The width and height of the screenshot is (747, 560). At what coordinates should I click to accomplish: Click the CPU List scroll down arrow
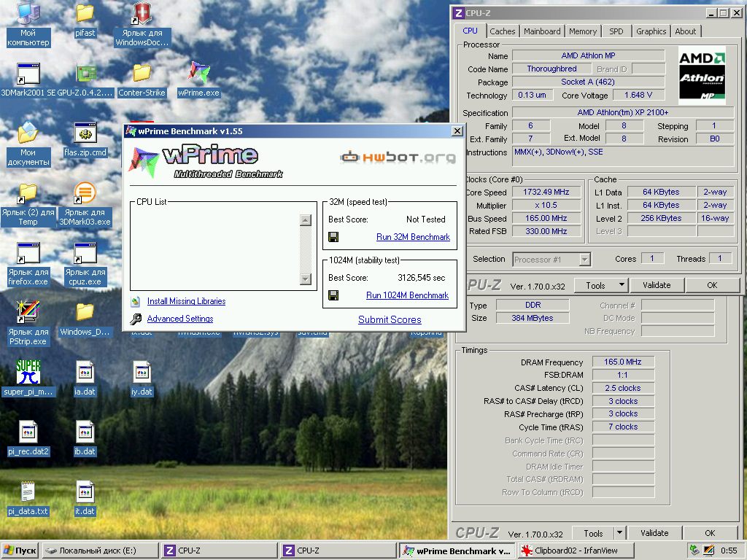point(306,279)
